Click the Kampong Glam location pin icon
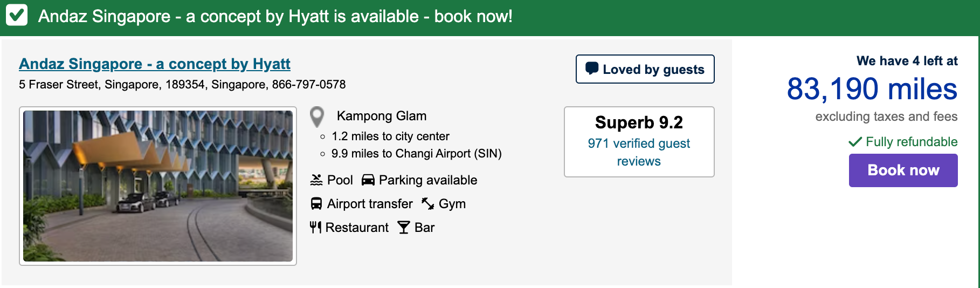This screenshot has width=980, height=288. coord(317,116)
